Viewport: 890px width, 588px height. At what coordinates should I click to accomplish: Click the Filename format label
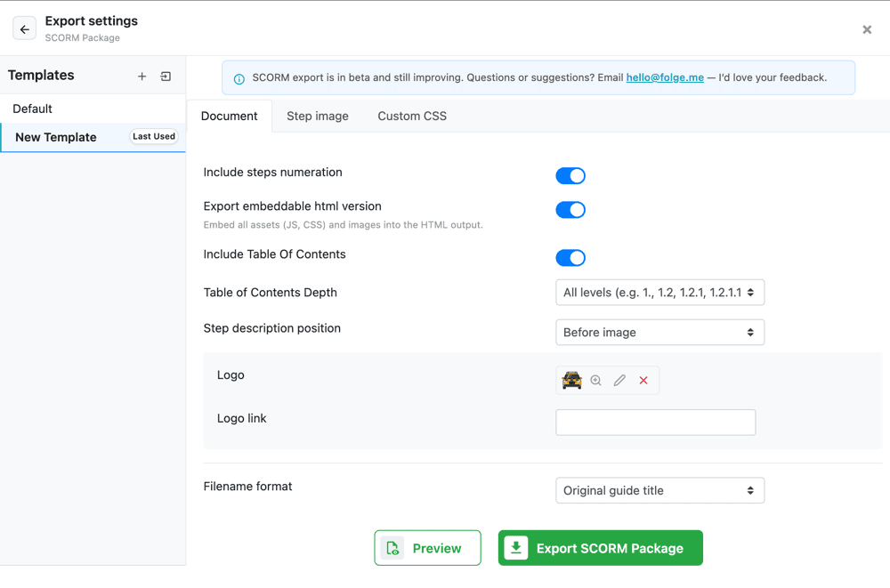click(247, 487)
